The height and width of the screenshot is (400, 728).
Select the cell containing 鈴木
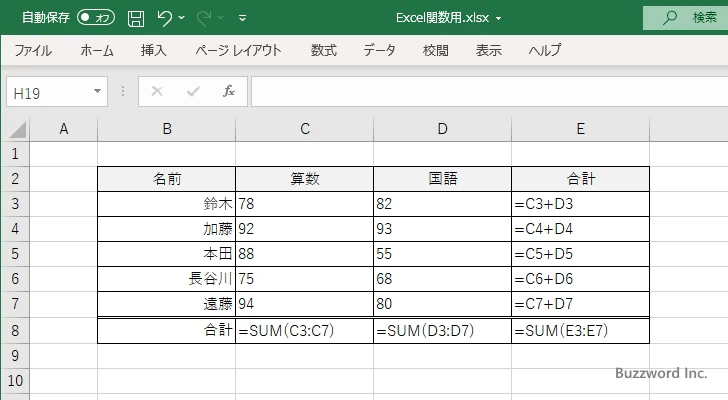pyautogui.click(x=167, y=204)
